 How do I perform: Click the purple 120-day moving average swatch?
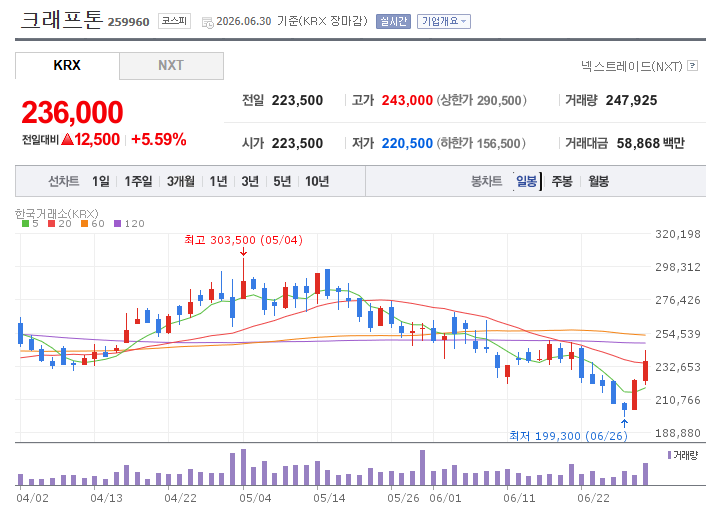pyautogui.click(x=118, y=223)
